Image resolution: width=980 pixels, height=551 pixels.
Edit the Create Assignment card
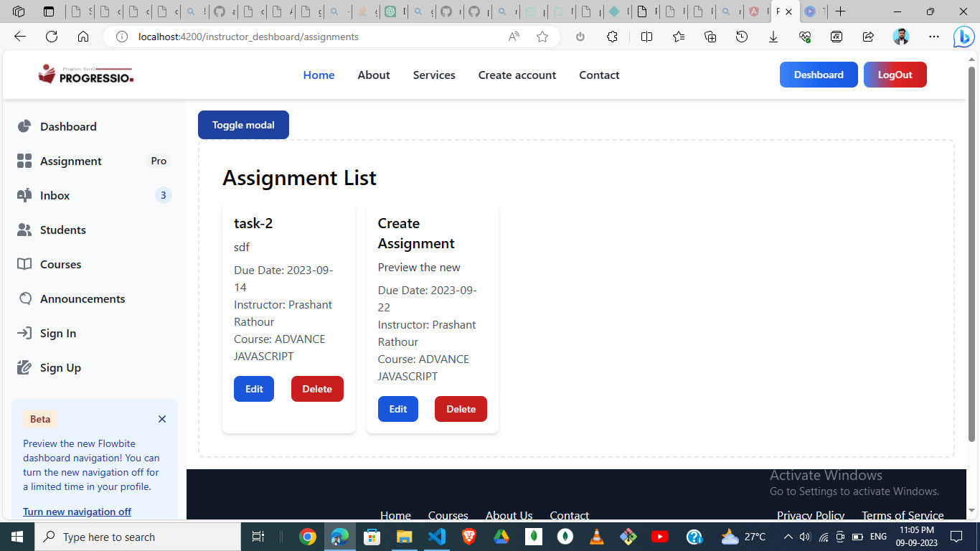pos(398,409)
